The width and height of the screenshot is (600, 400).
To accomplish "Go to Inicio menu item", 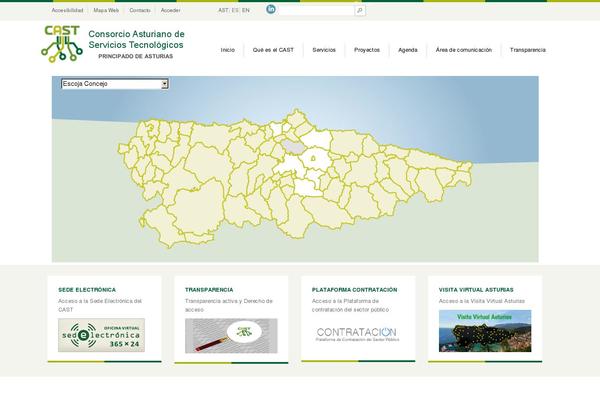I will pyautogui.click(x=228, y=50).
